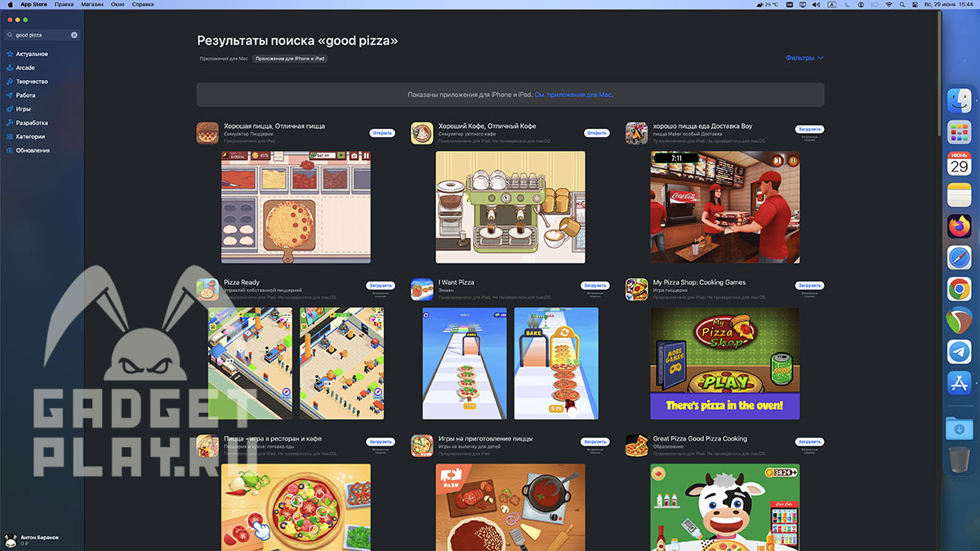980x551 pixels.
Task: Open Spotlight search in the menu bar
Action: pyautogui.click(x=902, y=4)
